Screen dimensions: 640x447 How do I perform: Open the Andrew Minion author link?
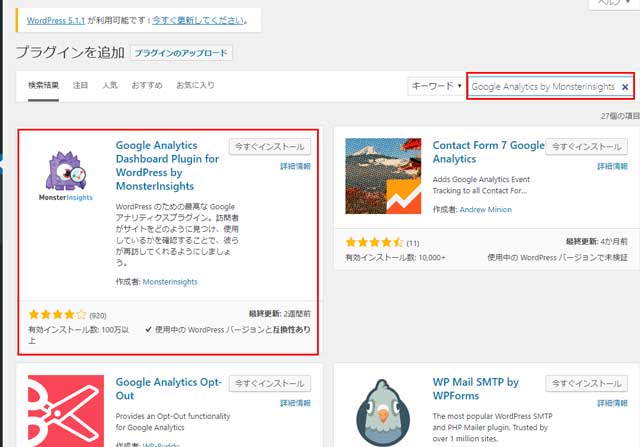click(x=486, y=209)
